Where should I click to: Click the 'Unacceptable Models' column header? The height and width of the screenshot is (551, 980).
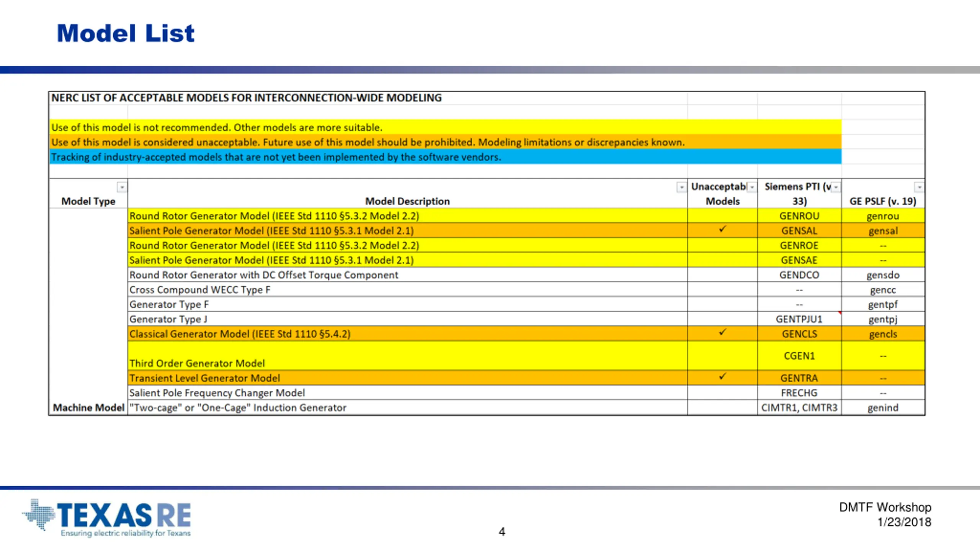(x=722, y=194)
